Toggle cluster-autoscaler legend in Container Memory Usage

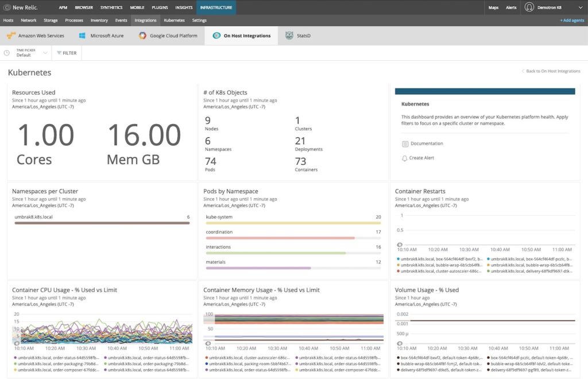(248, 358)
